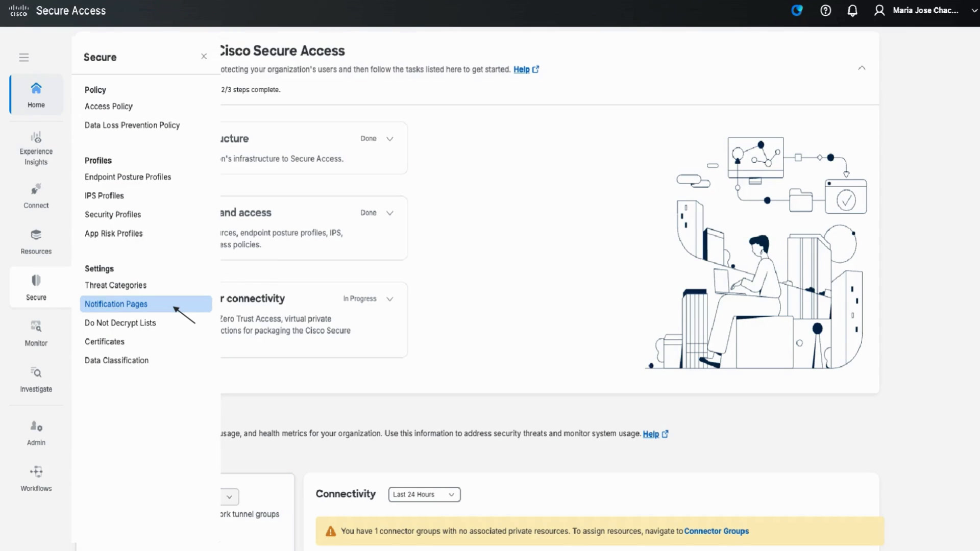The height and width of the screenshot is (551, 980).
Task: Close the Secure flyout panel
Action: (204, 57)
